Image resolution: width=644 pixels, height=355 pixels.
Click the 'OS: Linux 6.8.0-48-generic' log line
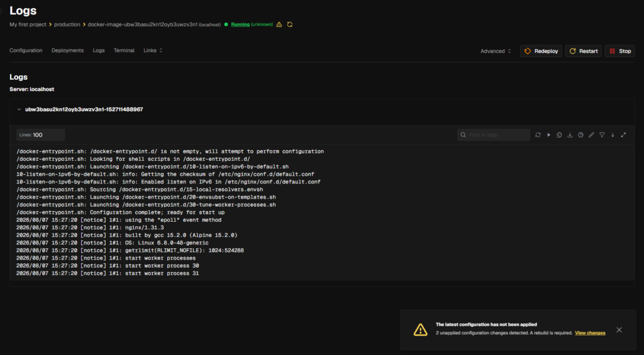pyautogui.click(x=112, y=243)
